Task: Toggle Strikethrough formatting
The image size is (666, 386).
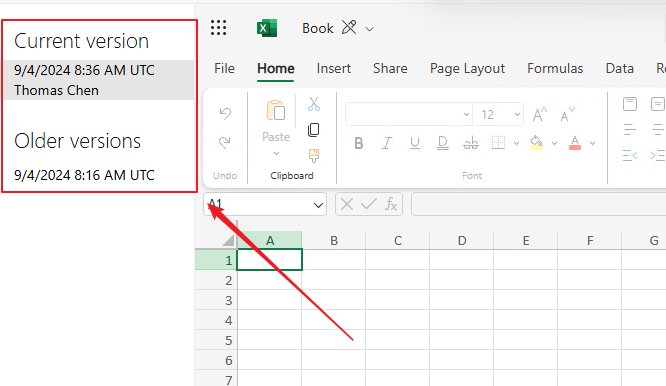Action: point(471,144)
